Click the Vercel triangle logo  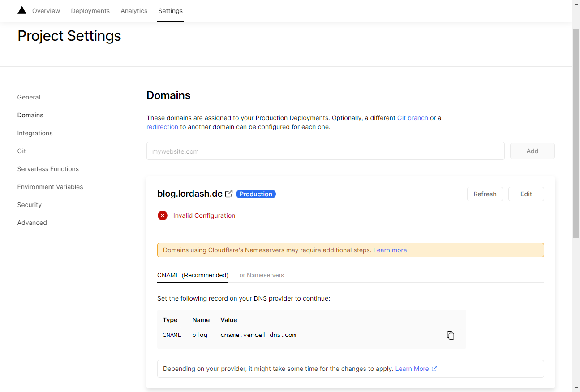click(x=22, y=10)
